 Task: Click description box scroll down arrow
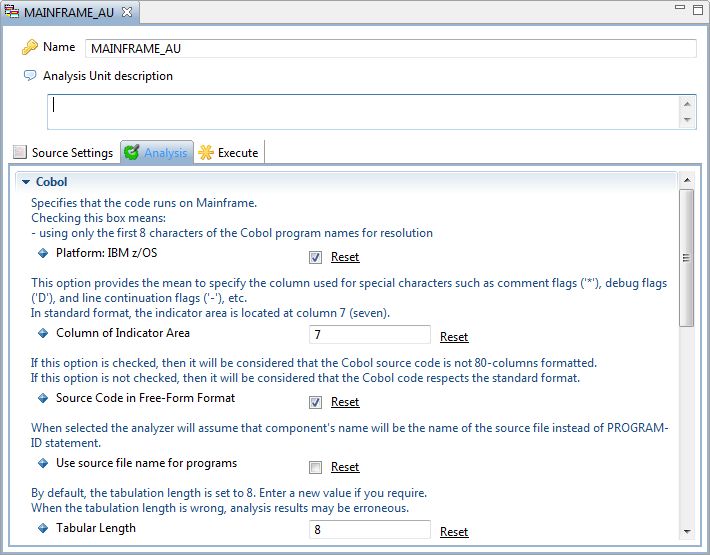click(687, 120)
